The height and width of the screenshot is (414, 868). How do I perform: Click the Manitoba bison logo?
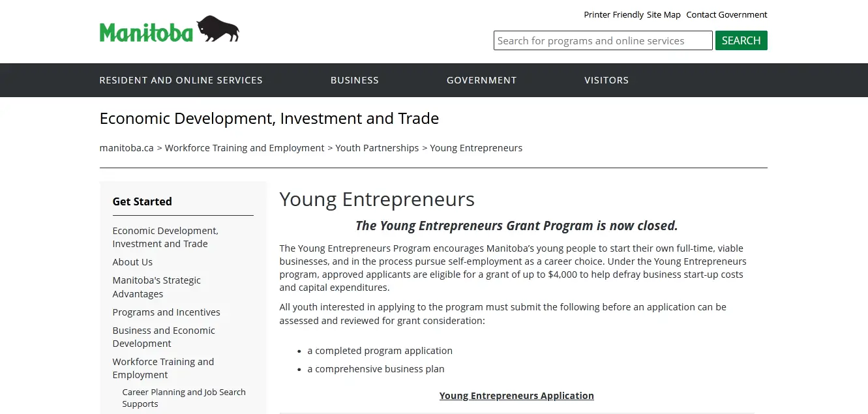tap(169, 31)
